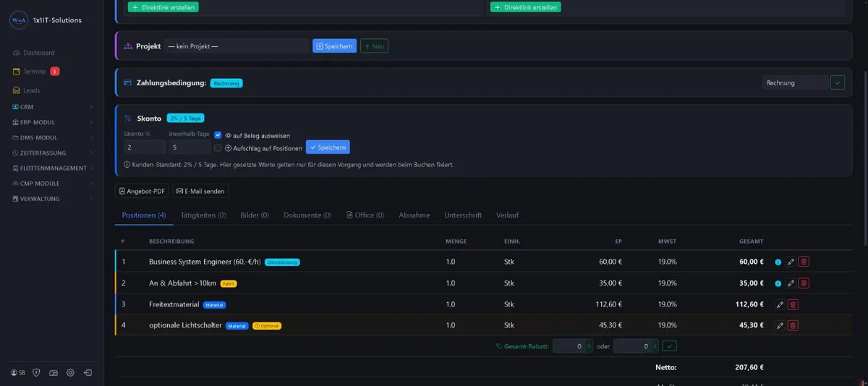Click the right Direktlink erstellen button

525,7
